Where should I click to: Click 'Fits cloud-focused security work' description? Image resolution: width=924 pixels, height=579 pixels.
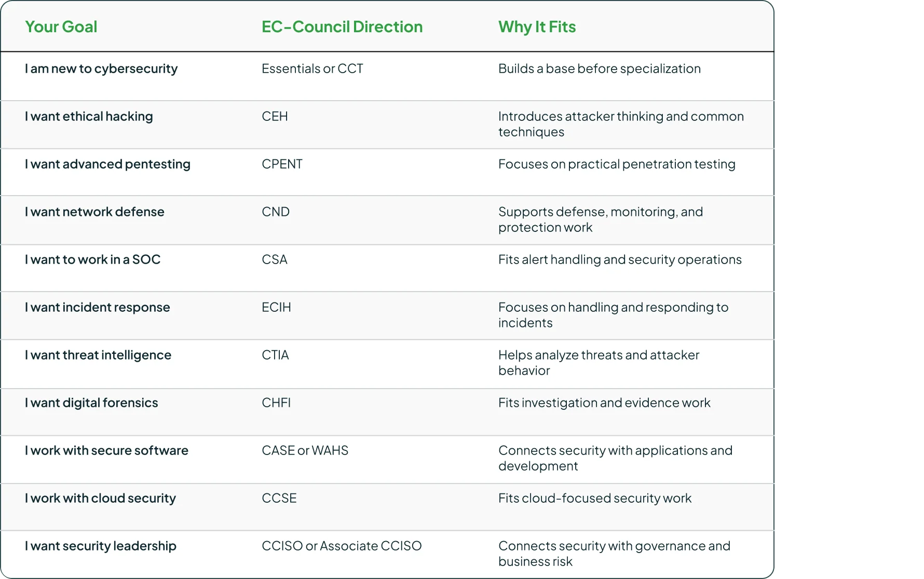click(595, 498)
